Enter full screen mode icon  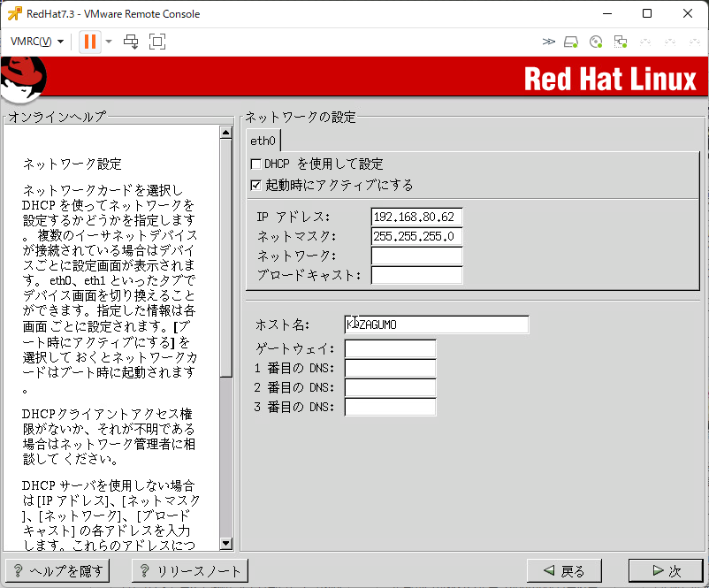[156, 42]
